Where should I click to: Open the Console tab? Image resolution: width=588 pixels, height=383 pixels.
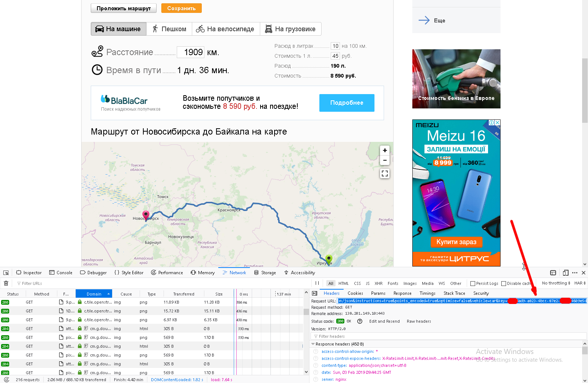click(61, 273)
